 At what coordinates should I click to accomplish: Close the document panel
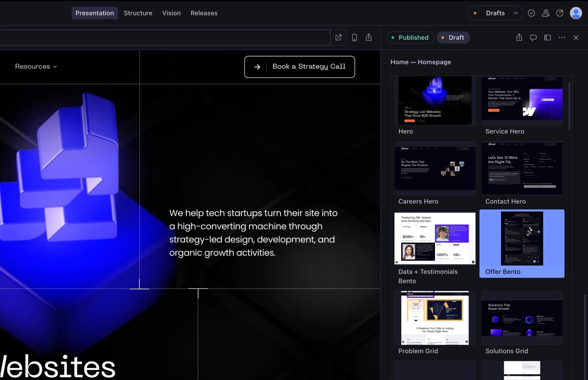pos(576,37)
